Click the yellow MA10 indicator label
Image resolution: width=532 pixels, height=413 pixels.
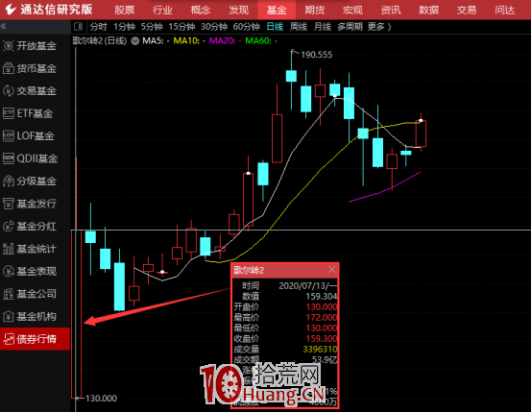[x=189, y=41]
